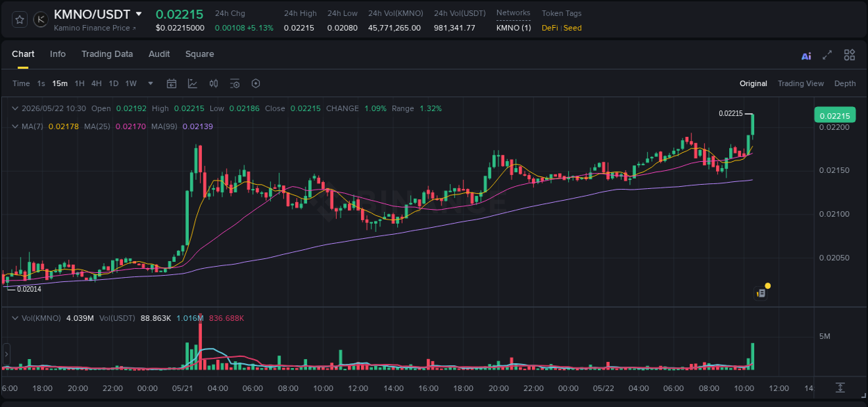Screen dimensions: 868x407
Task: Open the chart layout grid options
Action: 849,55
